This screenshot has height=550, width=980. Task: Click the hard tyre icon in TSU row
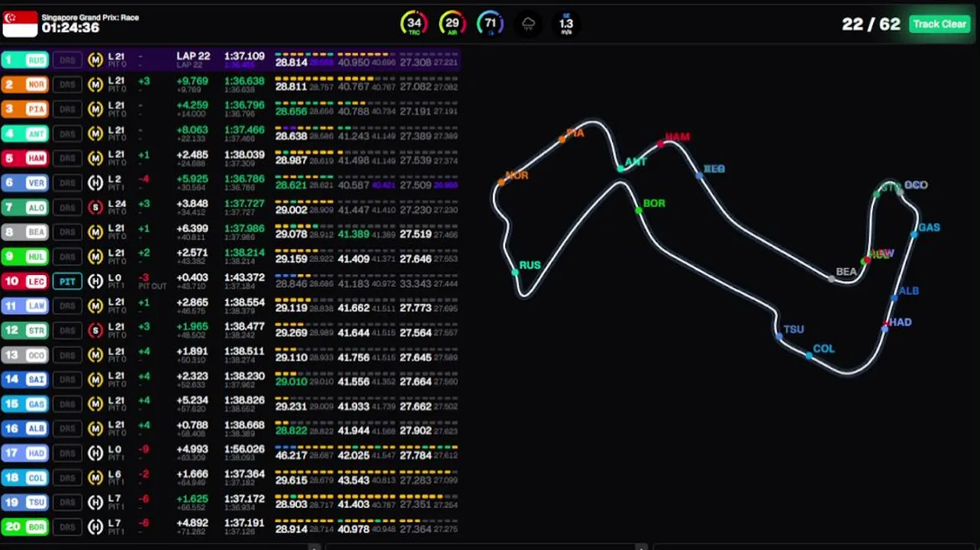pos(95,502)
